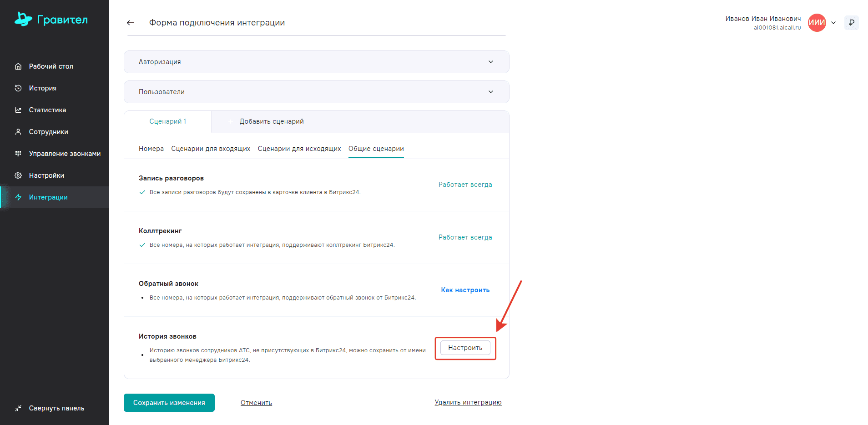Click the Сотрудники person icon

click(18, 132)
